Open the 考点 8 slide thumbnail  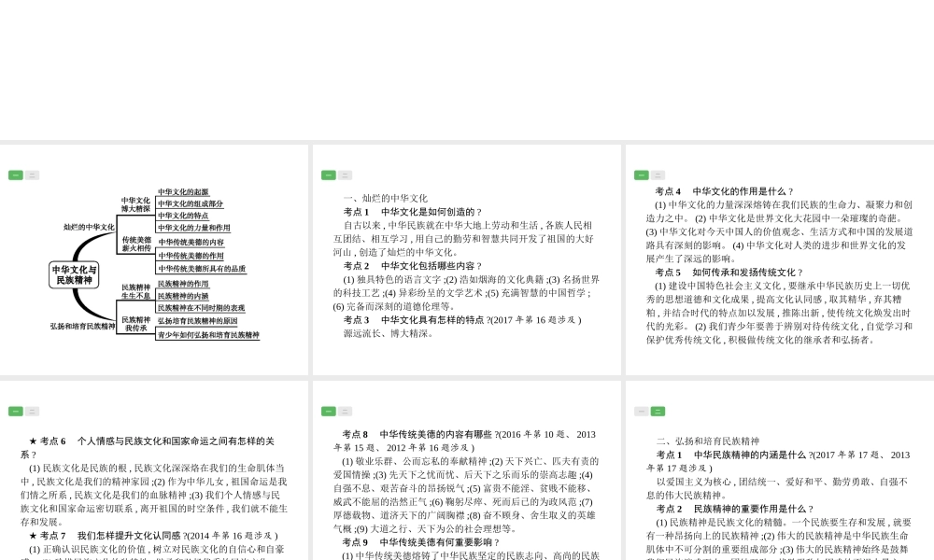pos(467,470)
